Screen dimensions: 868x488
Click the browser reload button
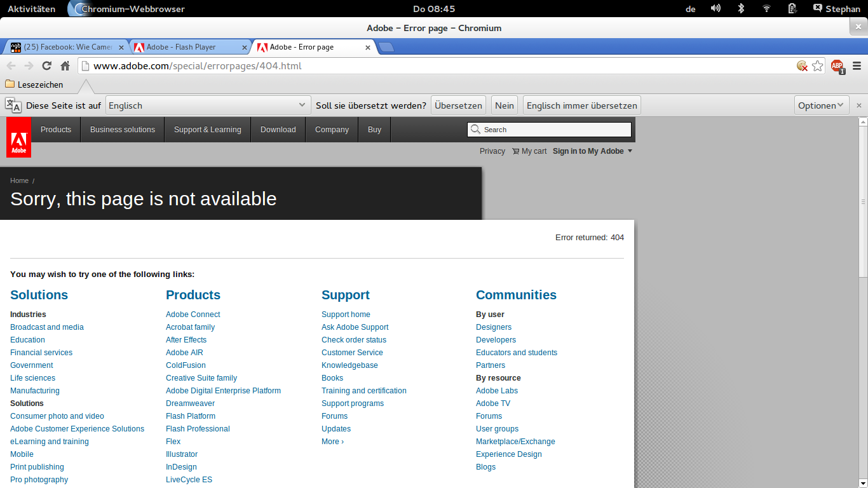point(46,66)
